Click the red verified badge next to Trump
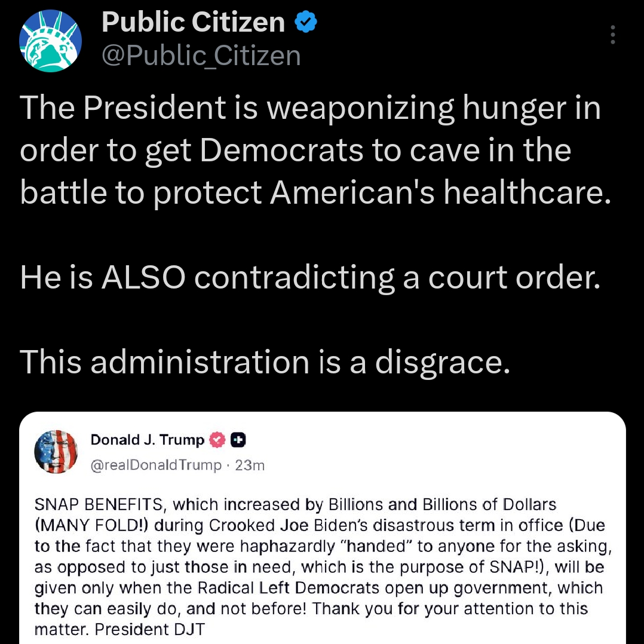Viewport: 644px width, 644px height. click(217, 441)
